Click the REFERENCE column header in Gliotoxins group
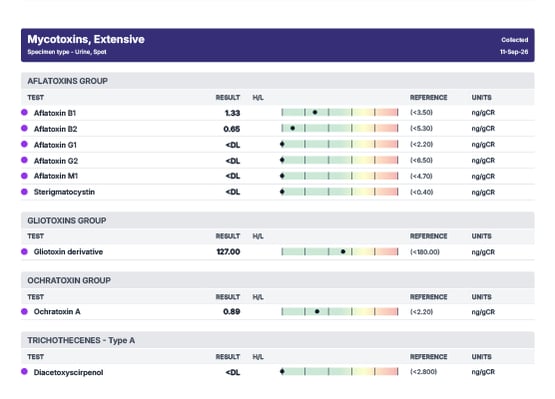This screenshot has width=555, height=399. [x=428, y=236]
